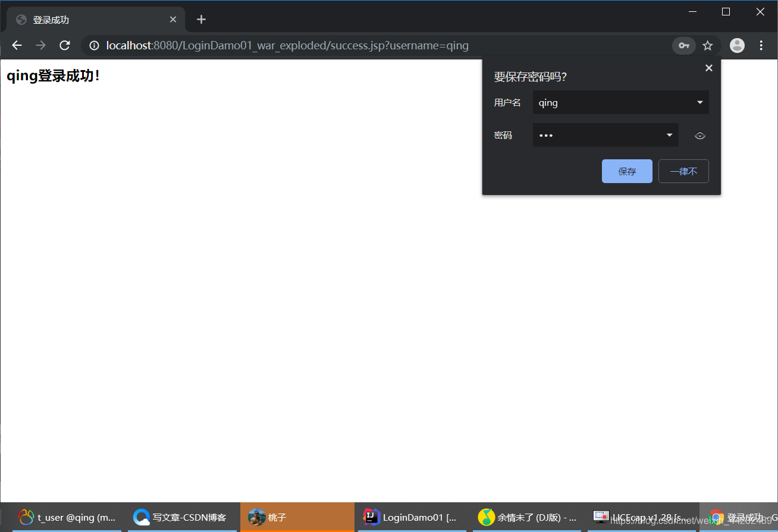The image size is (778, 532).
Task: Click the 用户名 label
Action: (x=507, y=103)
